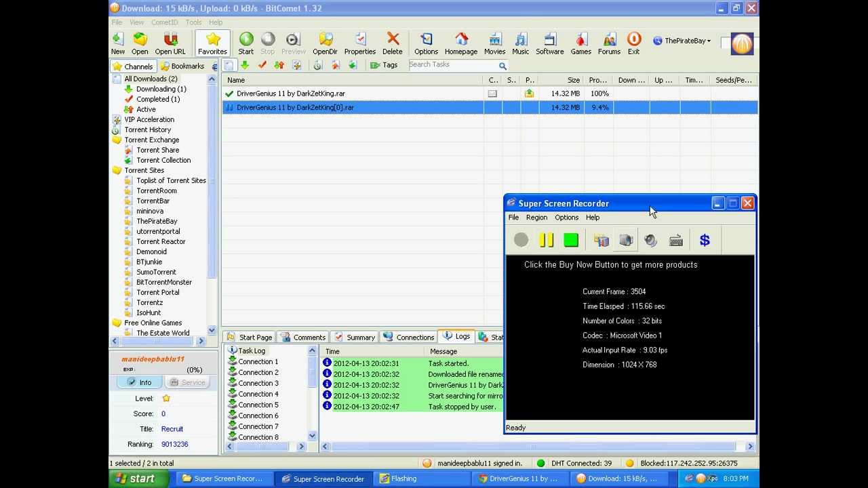Open ThePirateBay in Torrent Sites list
This screenshot has height=488, width=868.
157,221
